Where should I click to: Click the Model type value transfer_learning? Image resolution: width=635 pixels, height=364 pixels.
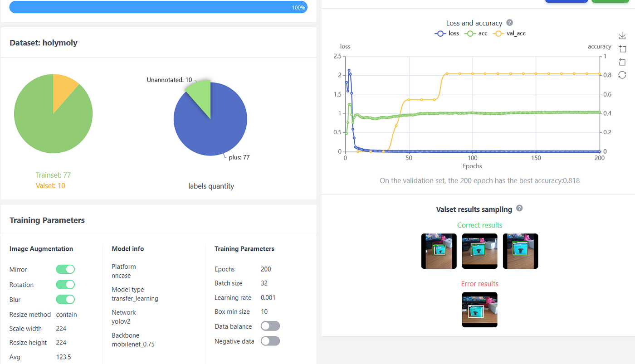coord(135,298)
